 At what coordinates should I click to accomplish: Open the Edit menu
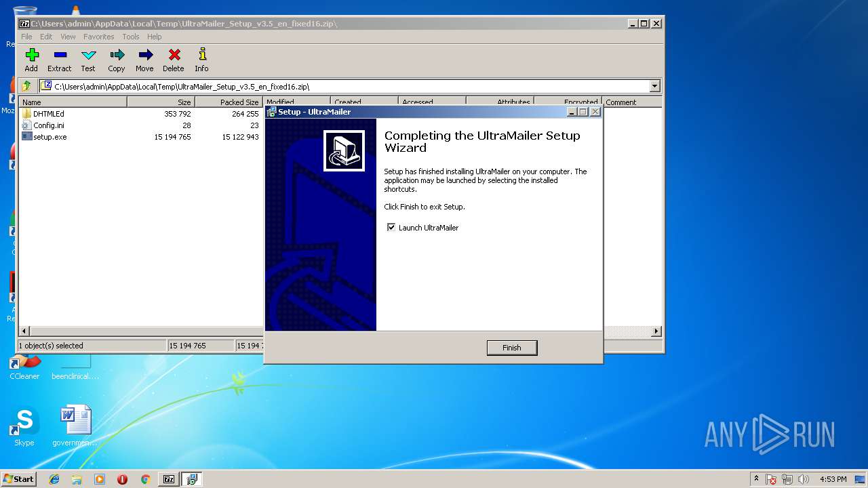[46, 37]
